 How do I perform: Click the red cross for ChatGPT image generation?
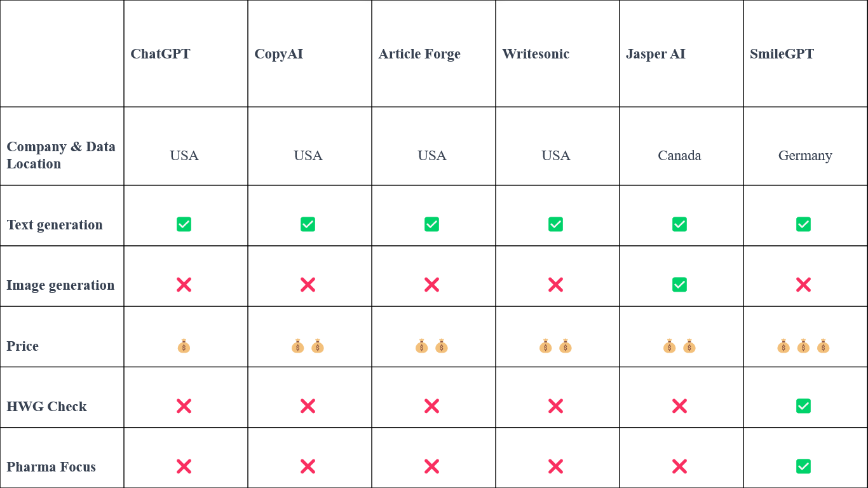[184, 285]
